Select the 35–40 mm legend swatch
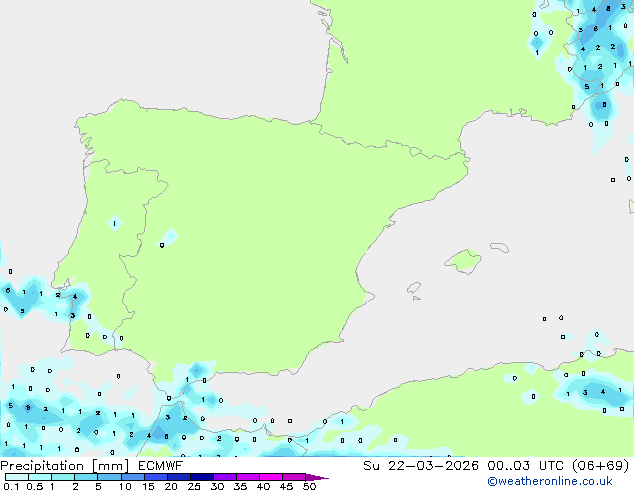 click(248, 477)
